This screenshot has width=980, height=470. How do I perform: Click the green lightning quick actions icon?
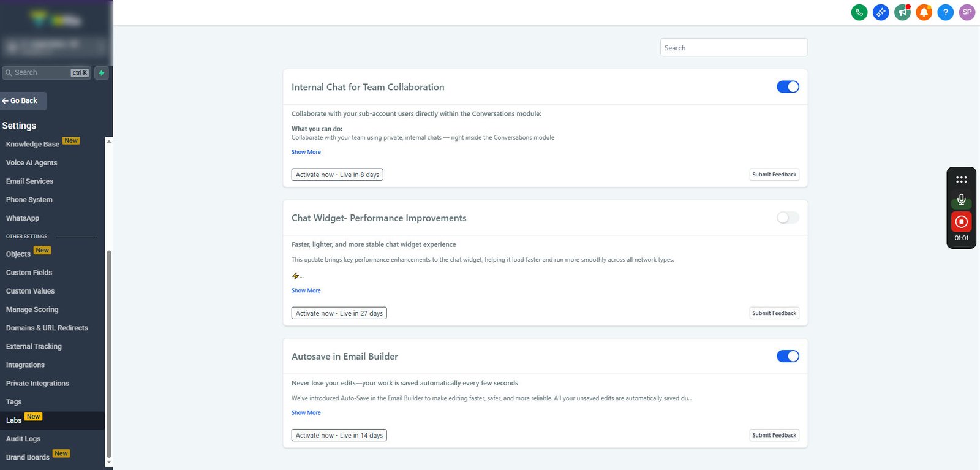(102, 73)
